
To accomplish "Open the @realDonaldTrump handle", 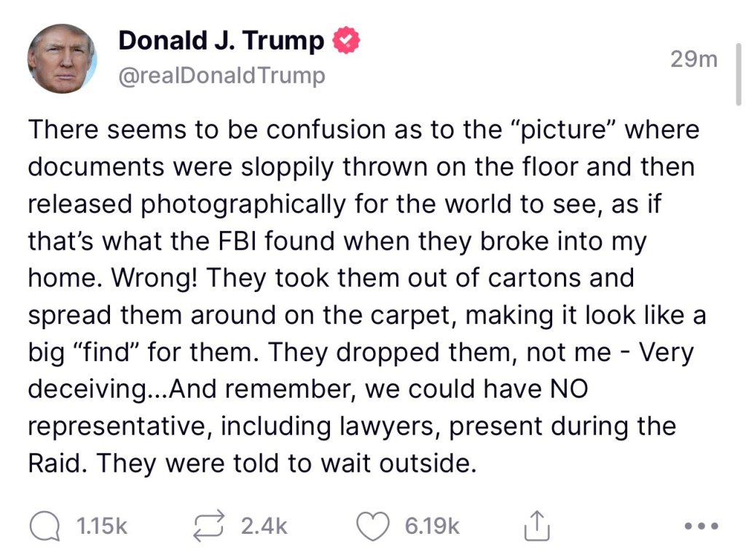I will click(221, 75).
